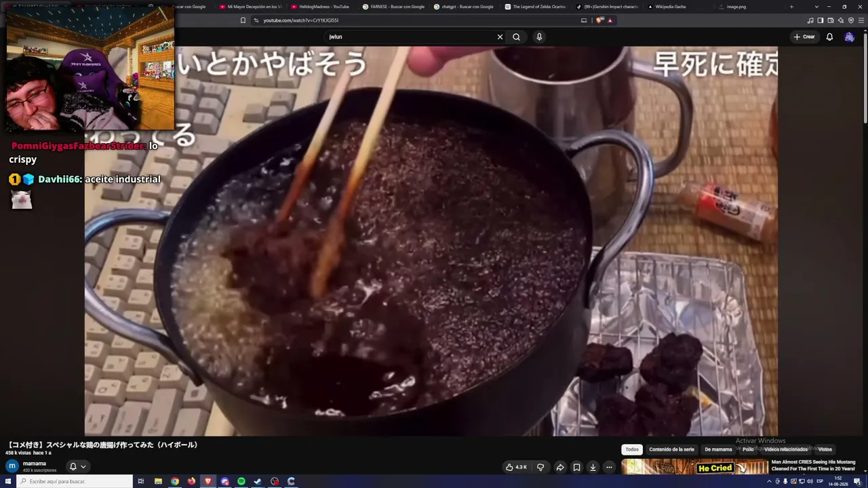
Task: Switch to Mi Mayor Decepción YouTube tab
Action: tap(250, 7)
